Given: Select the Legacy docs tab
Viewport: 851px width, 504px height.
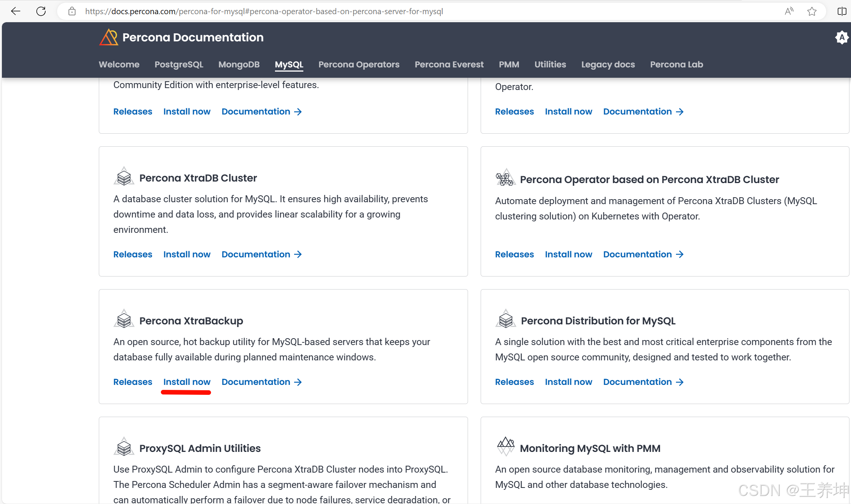Looking at the screenshot, I should 608,64.
